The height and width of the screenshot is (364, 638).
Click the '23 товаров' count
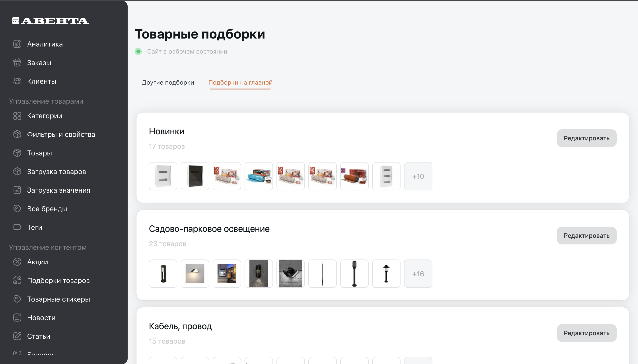pos(167,244)
